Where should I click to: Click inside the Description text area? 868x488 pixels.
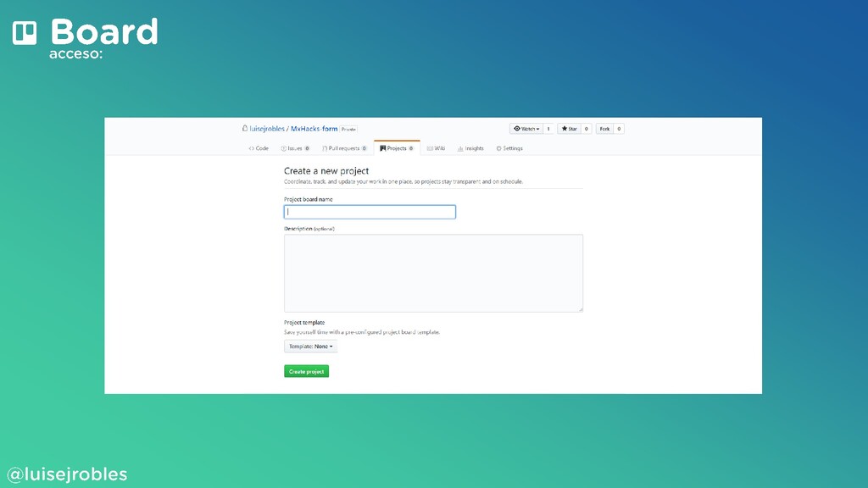point(433,274)
